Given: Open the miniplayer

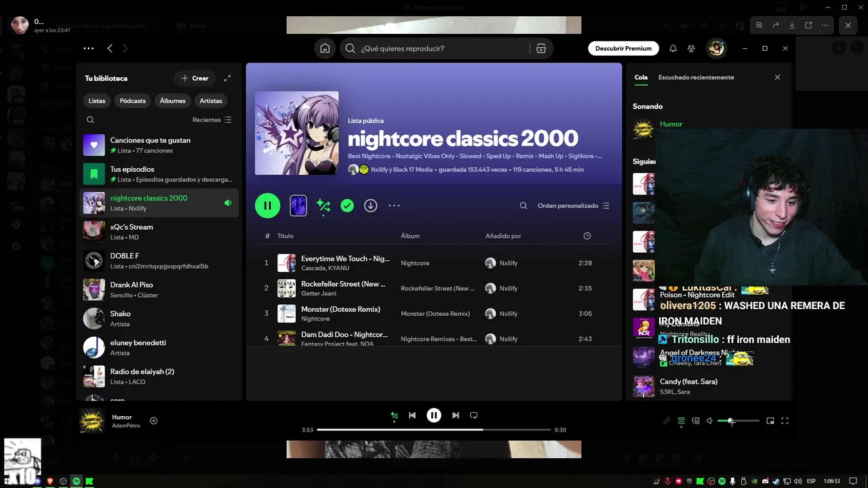Looking at the screenshot, I should pyautogui.click(x=770, y=421).
